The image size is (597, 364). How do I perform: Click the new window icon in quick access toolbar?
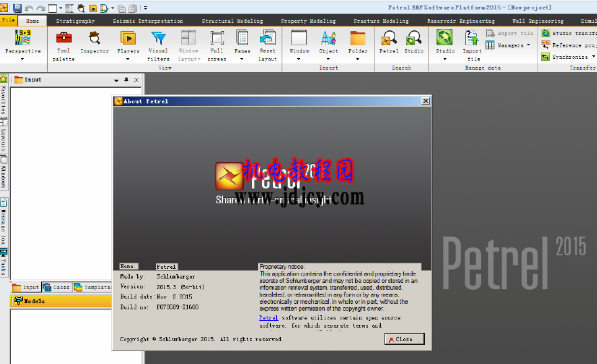53,8
